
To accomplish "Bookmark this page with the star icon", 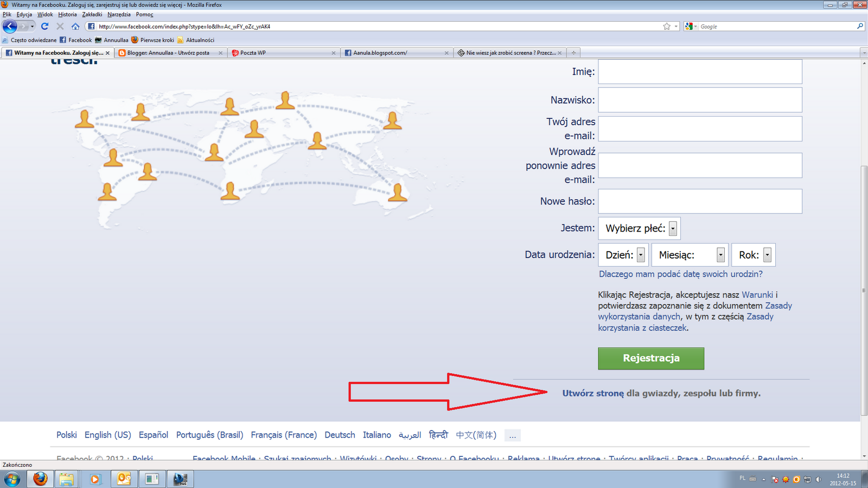I will click(667, 26).
